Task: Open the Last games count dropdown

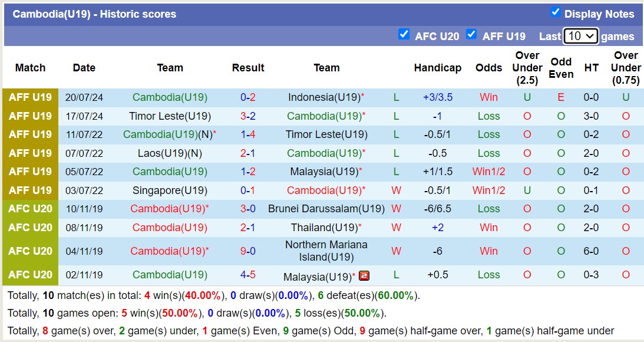Action: click(x=581, y=36)
